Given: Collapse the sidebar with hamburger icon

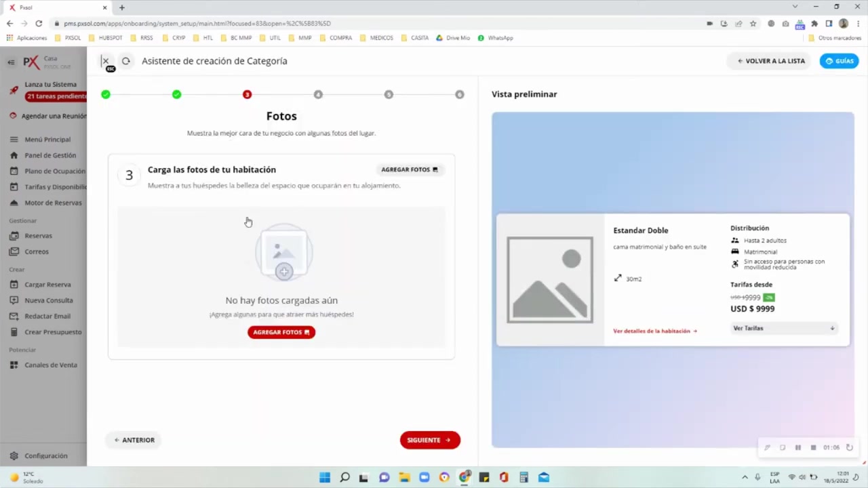Looking at the screenshot, I should point(11,62).
